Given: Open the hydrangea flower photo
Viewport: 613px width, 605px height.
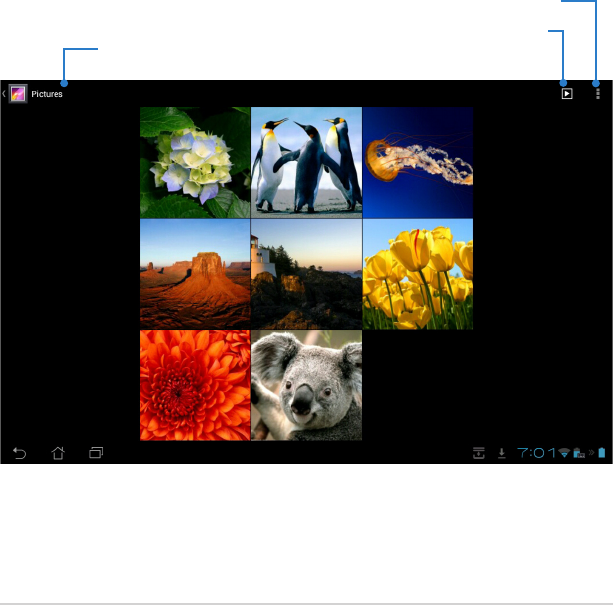Looking at the screenshot, I should pos(195,163).
